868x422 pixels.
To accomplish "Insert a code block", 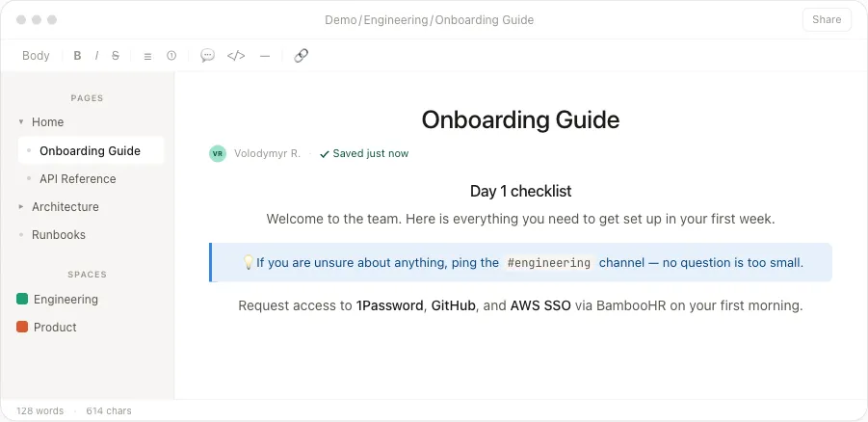I will [x=236, y=56].
